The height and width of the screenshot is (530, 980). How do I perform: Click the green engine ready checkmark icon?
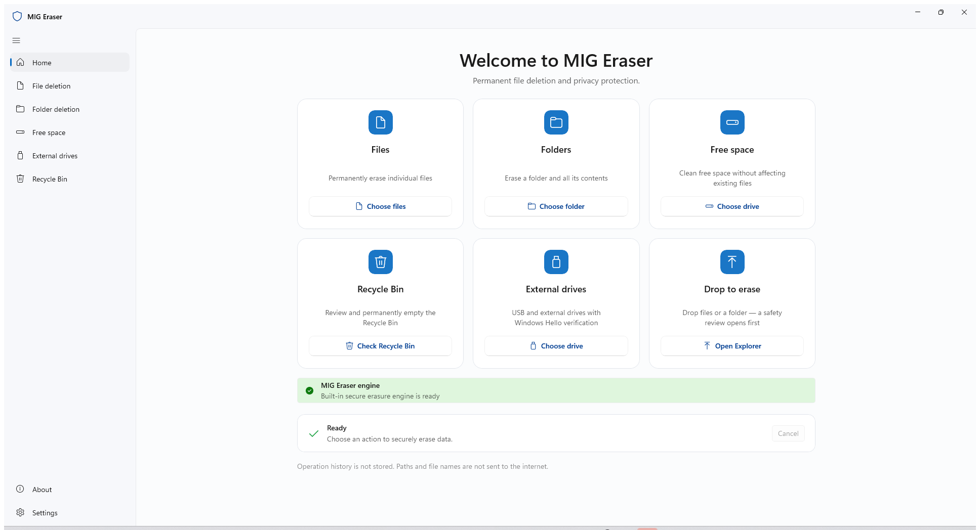[x=309, y=390]
